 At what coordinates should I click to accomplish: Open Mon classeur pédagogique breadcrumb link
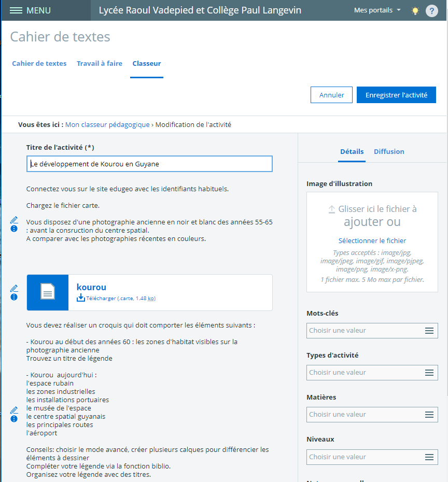tap(107, 124)
